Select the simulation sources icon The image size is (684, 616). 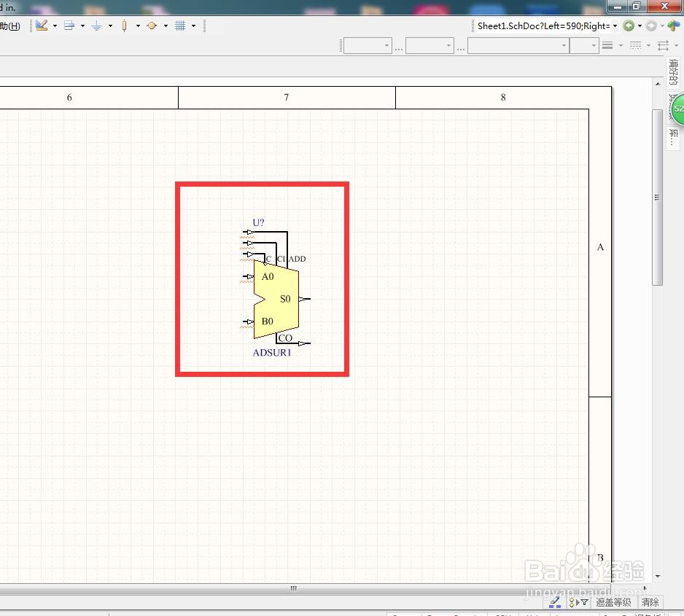152,26
